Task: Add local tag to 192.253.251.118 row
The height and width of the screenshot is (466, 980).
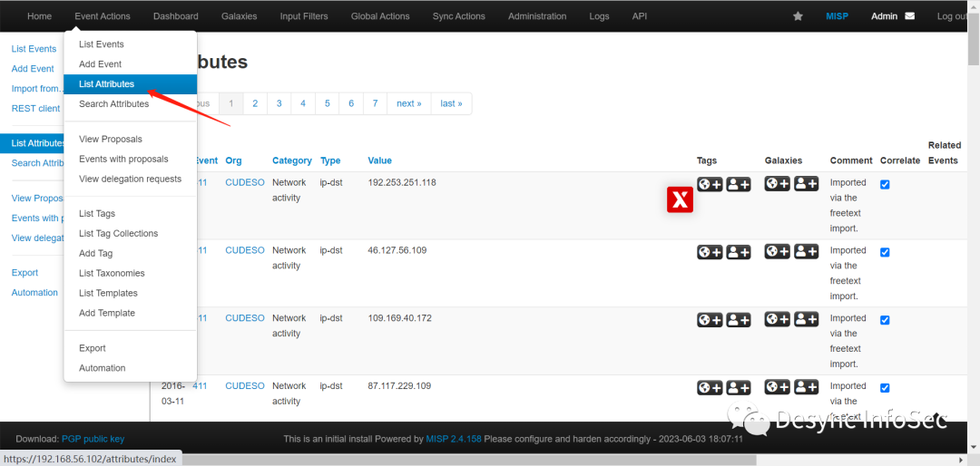Action: 739,184
